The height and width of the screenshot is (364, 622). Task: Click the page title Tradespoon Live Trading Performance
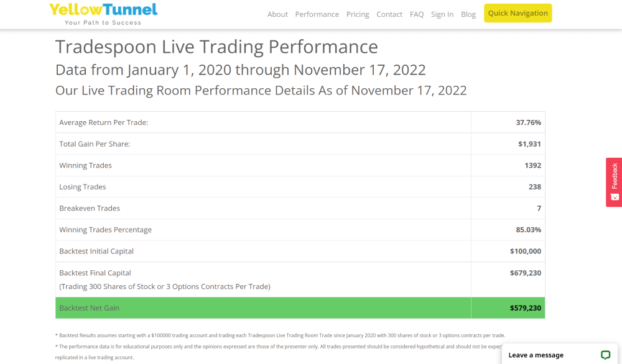tap(216, 47)
